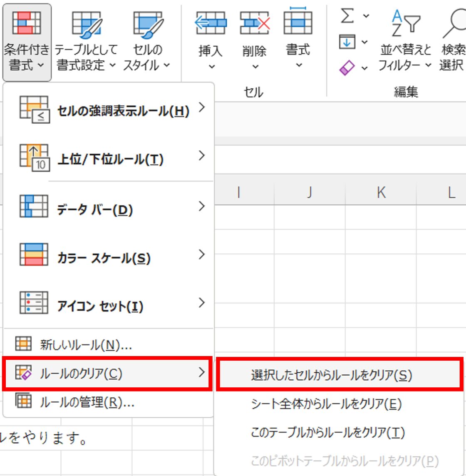Click the テーブルとして書式設定 icon
Screen dimensions: 466x476
[x=87, y=25]
